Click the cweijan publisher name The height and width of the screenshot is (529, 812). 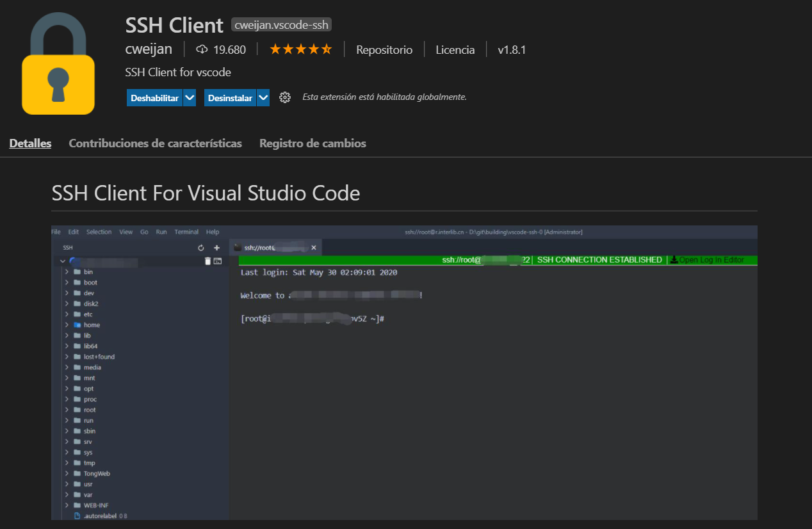pyautogui.click(x=149, y=49)
